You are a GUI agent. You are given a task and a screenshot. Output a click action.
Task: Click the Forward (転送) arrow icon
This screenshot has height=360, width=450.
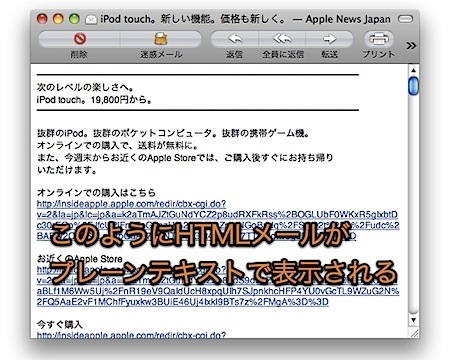tap(329, 39)
